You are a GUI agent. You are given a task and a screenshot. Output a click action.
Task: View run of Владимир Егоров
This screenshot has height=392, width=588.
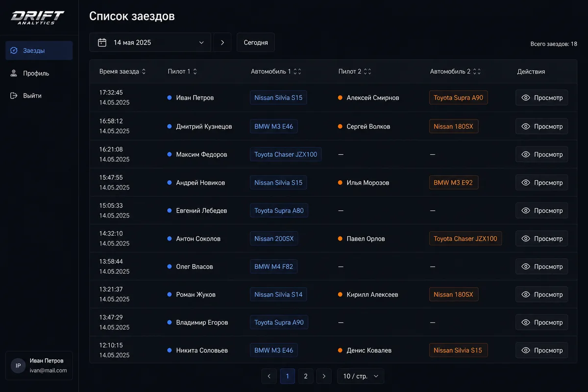click(541, 322)
